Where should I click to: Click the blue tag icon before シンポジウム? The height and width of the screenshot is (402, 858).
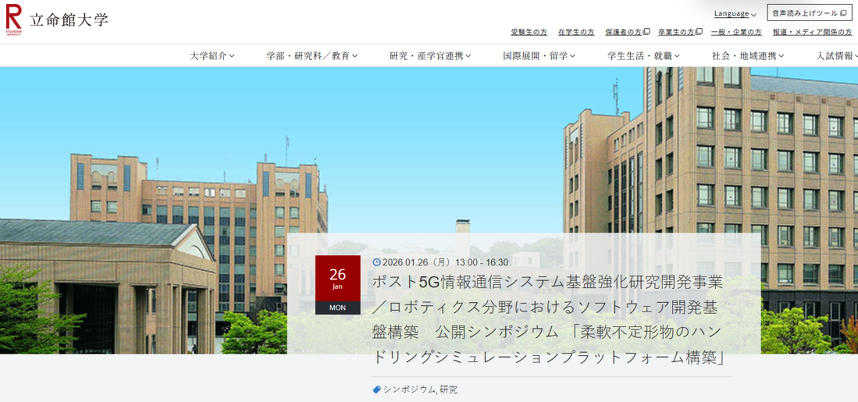point(377,390)
